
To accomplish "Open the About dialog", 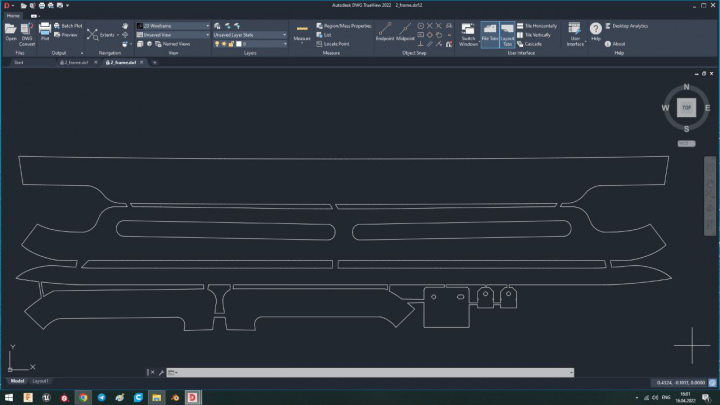I will tap(615, 44).
